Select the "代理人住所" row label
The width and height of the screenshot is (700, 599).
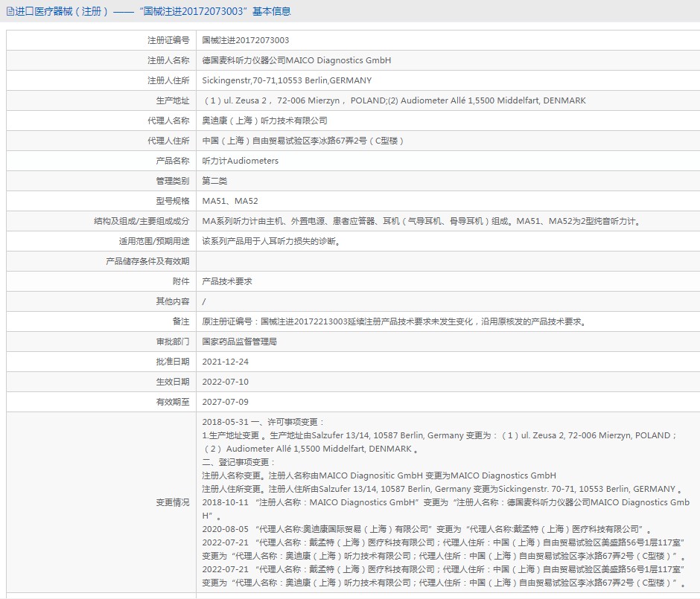(168, 141)
